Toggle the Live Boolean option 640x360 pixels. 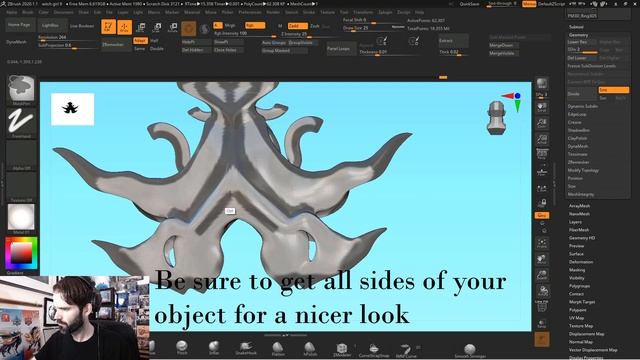click(82, 26)
